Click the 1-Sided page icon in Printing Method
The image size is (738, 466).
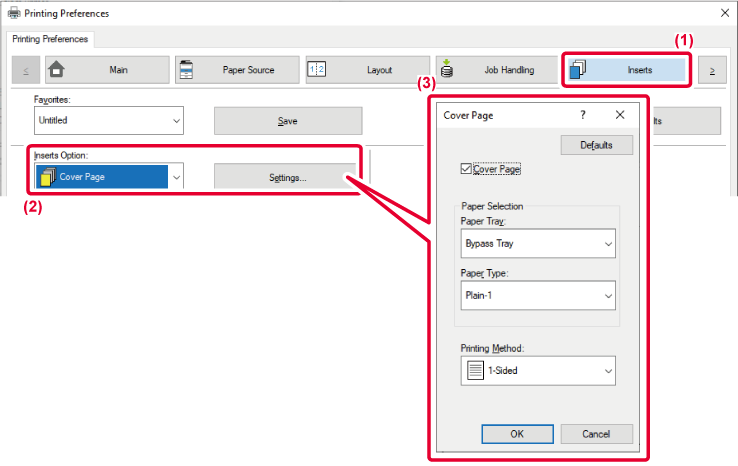pos(476,370)
